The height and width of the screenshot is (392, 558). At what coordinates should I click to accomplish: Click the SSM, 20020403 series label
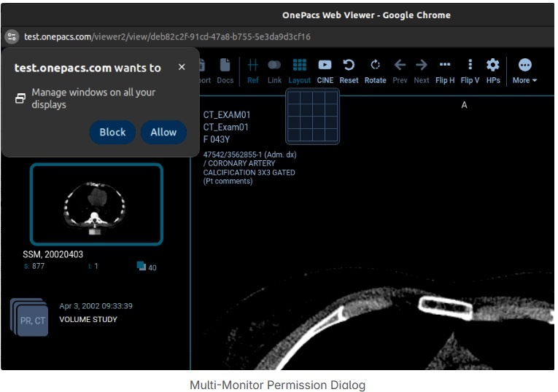pyautogui.click(x=53, y=254)
